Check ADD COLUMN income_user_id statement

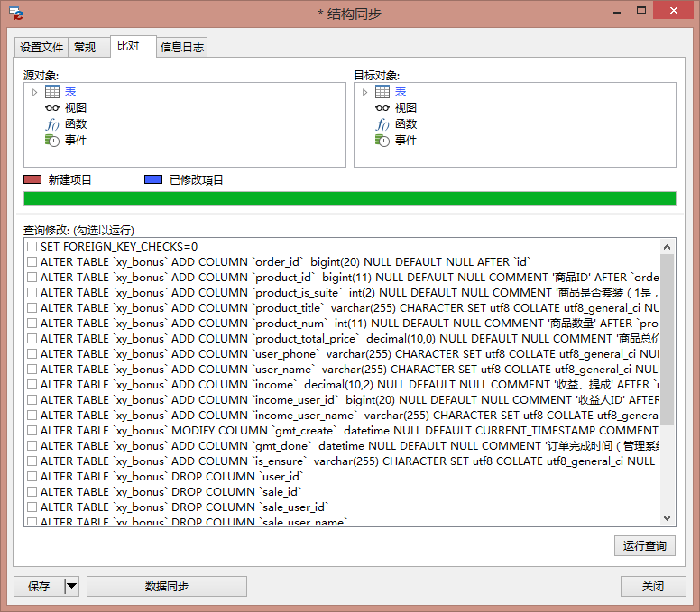coord(32,399)
